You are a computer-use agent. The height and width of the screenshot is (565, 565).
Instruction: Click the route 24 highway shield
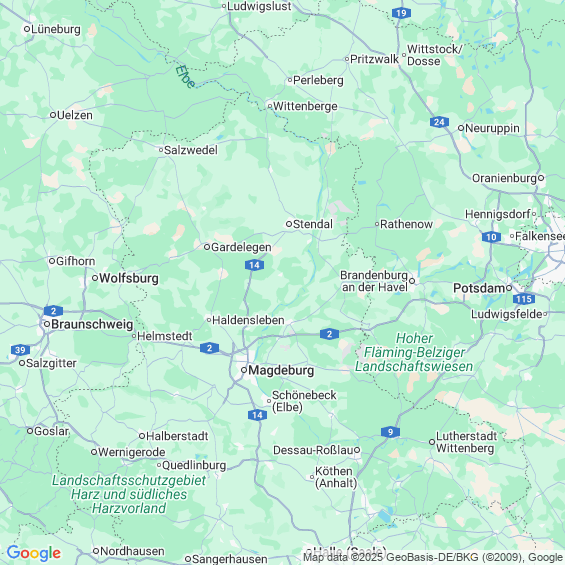[439, 122]
